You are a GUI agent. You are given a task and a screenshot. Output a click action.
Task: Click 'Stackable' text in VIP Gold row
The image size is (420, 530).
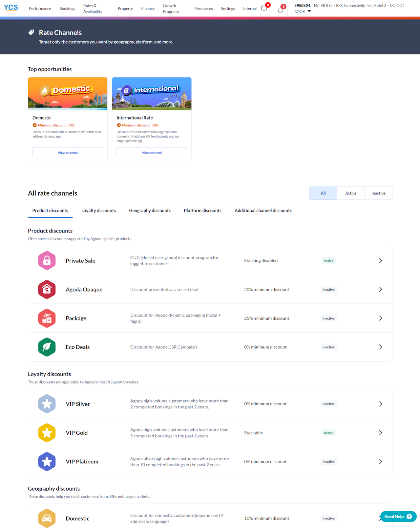point(254,433)
